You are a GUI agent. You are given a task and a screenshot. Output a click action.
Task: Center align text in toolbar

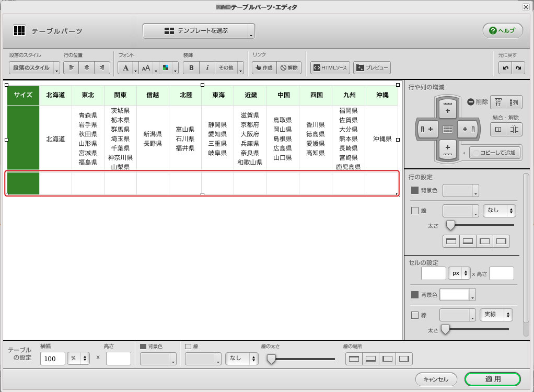(x=87, y=68)
